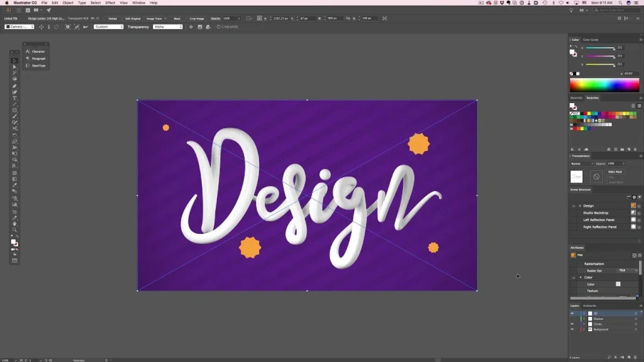
Task: Expand the Background layer contents
Action: click(584, 329)
